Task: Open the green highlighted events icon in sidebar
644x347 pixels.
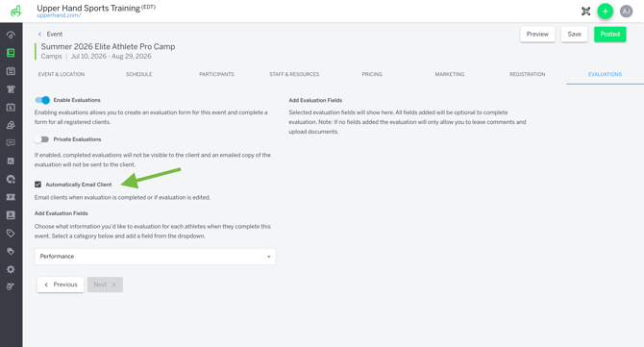Action: 11,53
